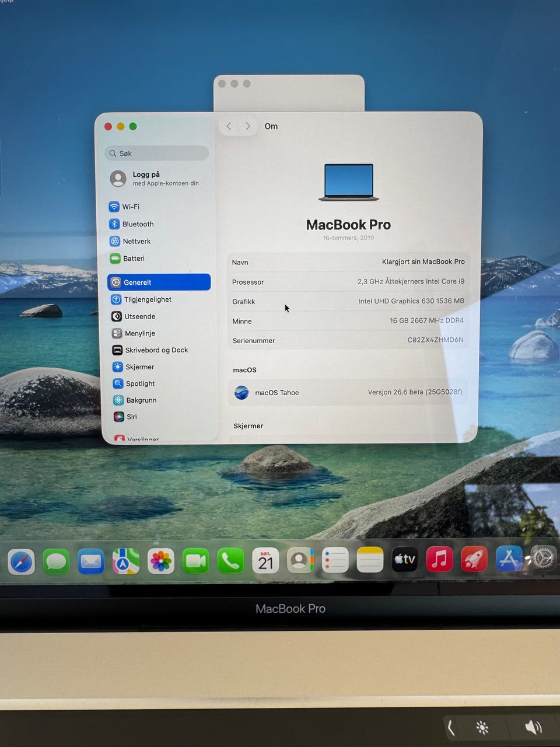Viewport: 560px width, 747px height.
Task: Open Notes from the Dock
Action: point(370,560)
